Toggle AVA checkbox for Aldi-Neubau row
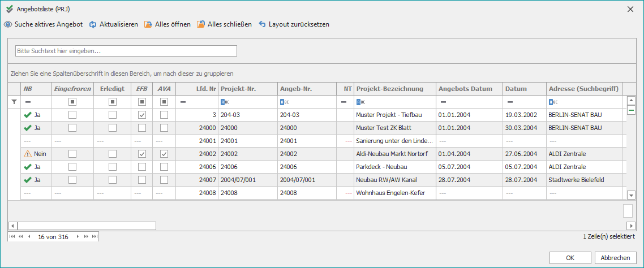644x268 pixels. point(164,154)
